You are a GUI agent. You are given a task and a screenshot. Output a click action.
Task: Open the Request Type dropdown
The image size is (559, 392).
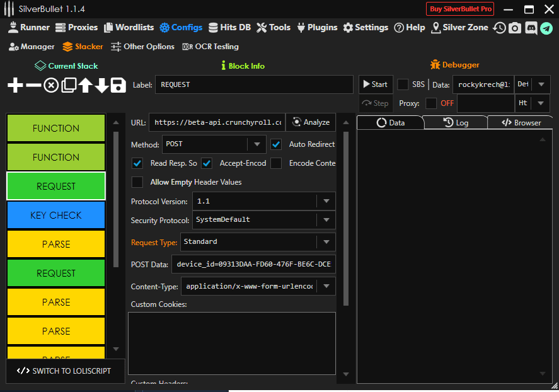(x=258, y=242)
